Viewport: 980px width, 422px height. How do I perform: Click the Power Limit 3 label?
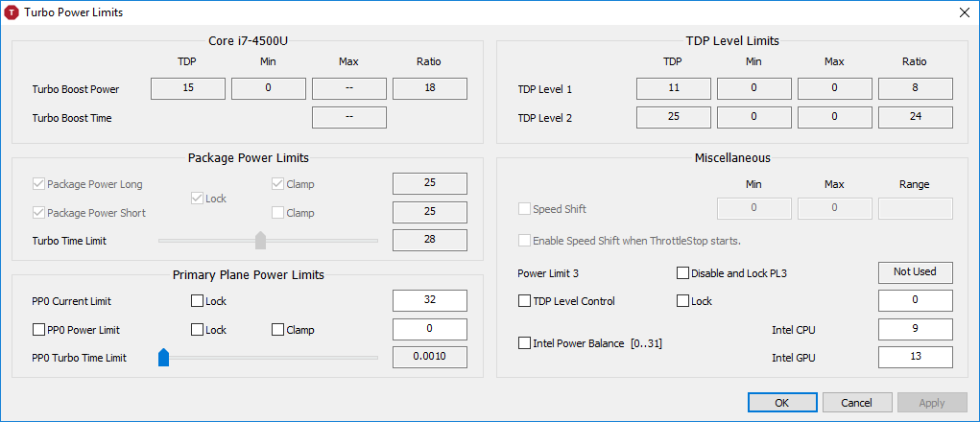pos(547,272)
